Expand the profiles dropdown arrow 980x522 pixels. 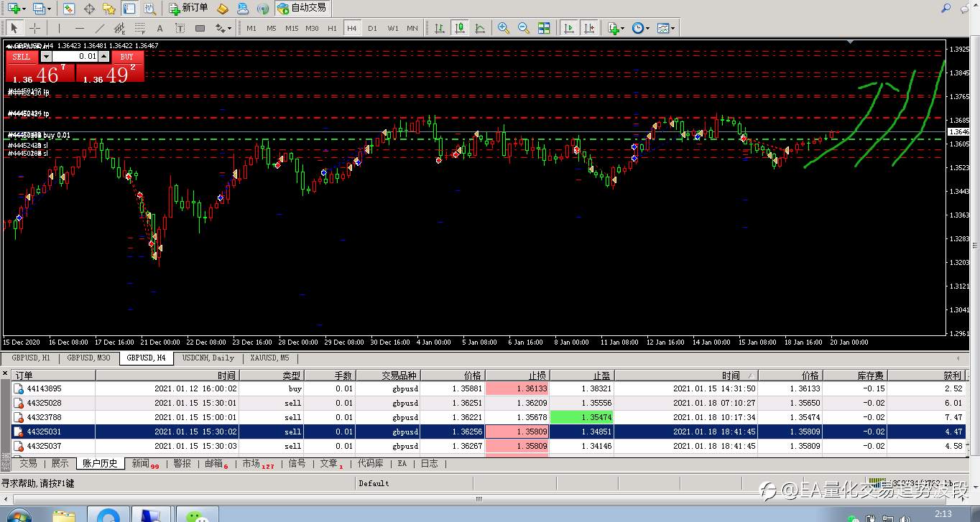coord(49,9)
